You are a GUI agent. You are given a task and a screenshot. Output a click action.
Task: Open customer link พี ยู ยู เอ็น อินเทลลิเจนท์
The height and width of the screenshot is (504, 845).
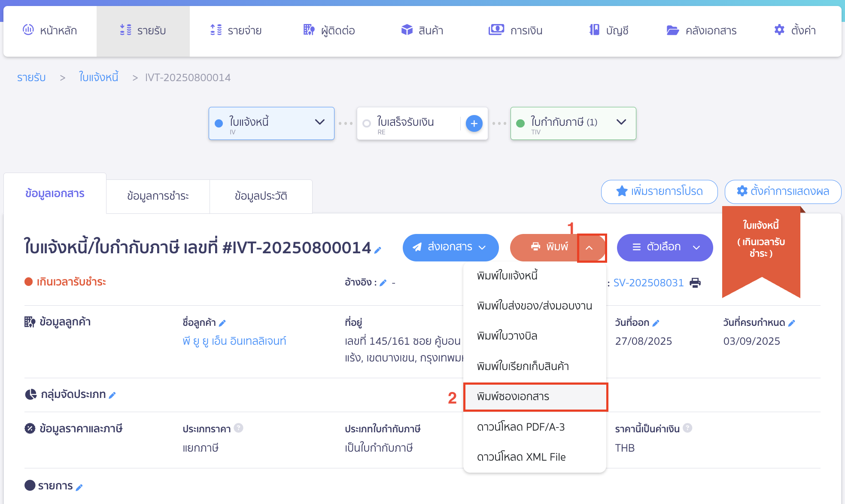tap(234, 341)
